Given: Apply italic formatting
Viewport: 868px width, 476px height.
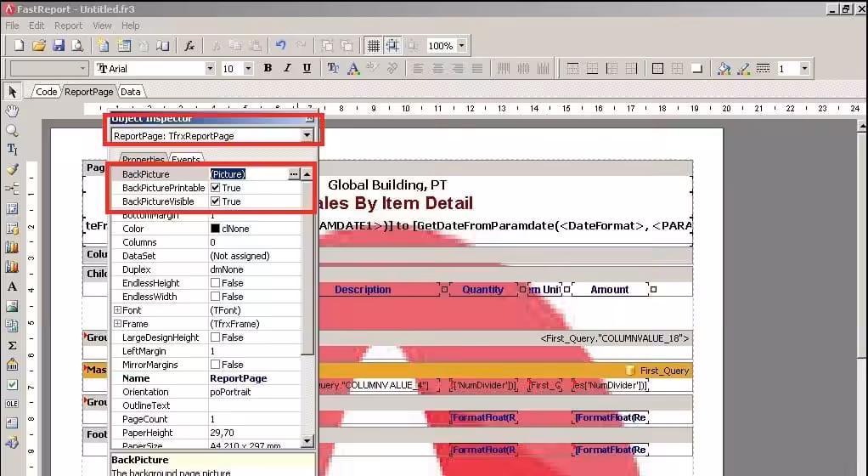Looking at the screenshot, I should point(287,68).
